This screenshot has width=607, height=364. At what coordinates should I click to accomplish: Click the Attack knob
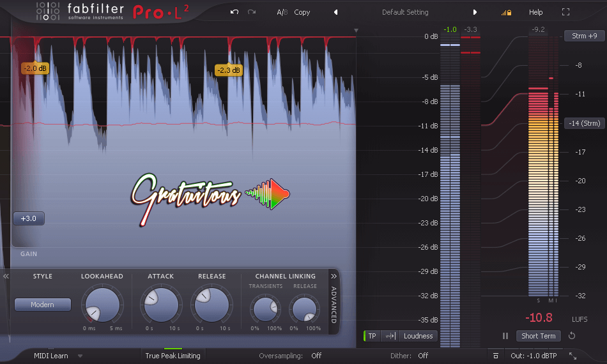(161, 305)
